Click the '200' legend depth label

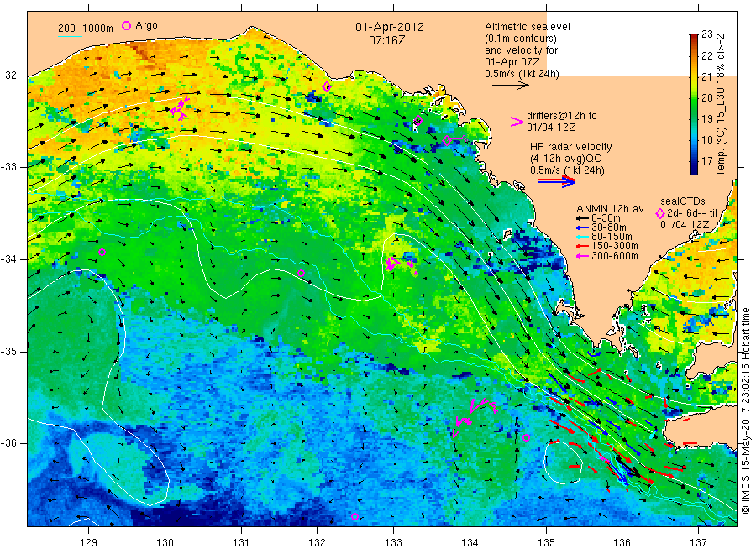[66, 29]
